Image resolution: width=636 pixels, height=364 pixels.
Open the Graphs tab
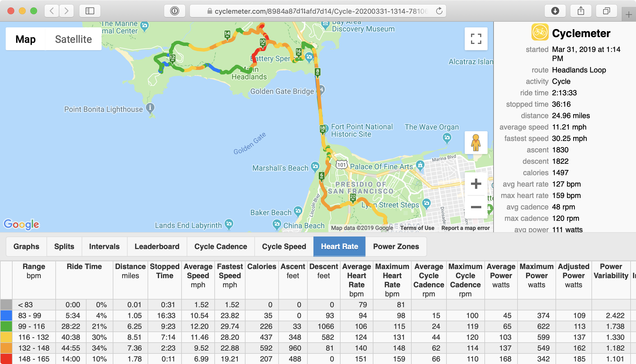26,246
